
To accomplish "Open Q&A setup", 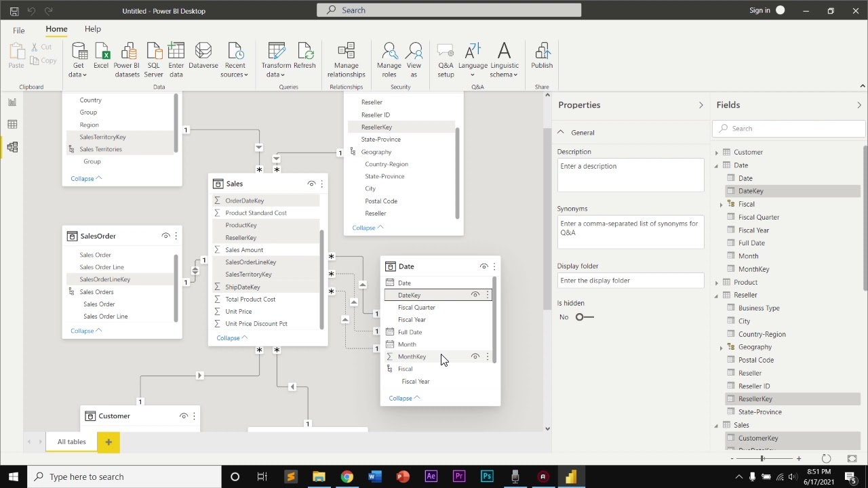I will point(446,60).
